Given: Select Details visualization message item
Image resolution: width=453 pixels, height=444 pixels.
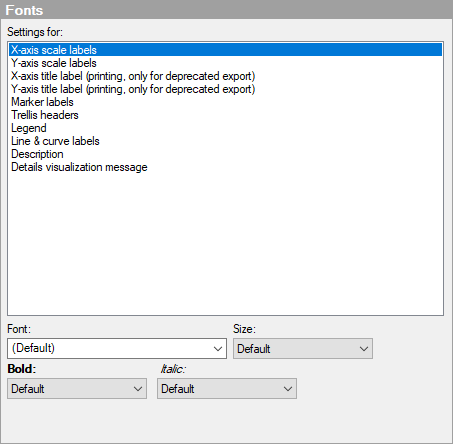Looking at the screenshot, I should (x=226, y=167).
